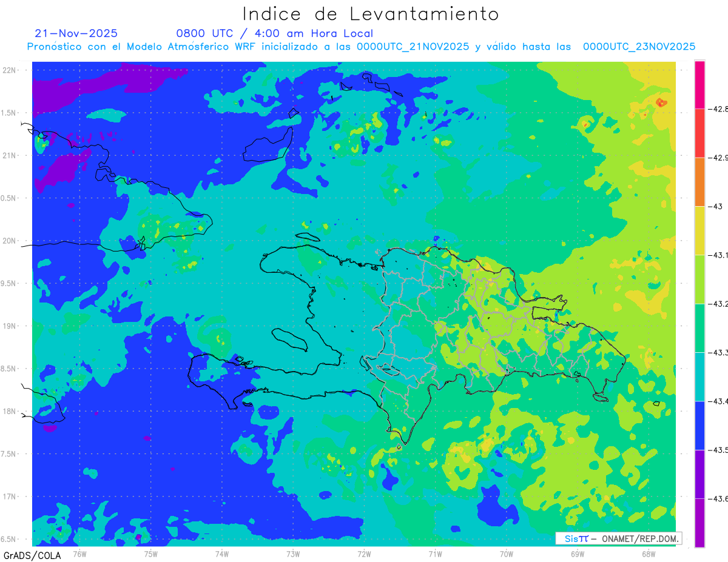The image size is (728, 562).
Task: Click the purple swatch at legend bottom
Action: click(699, 523)
